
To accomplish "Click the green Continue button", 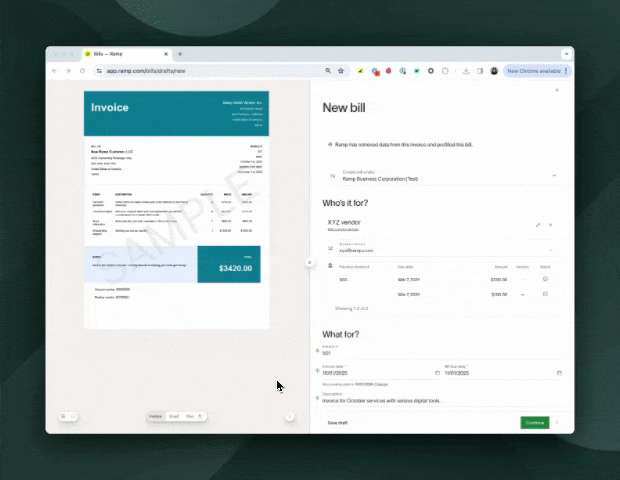I will pyautogui.click(x=535, y=423).
